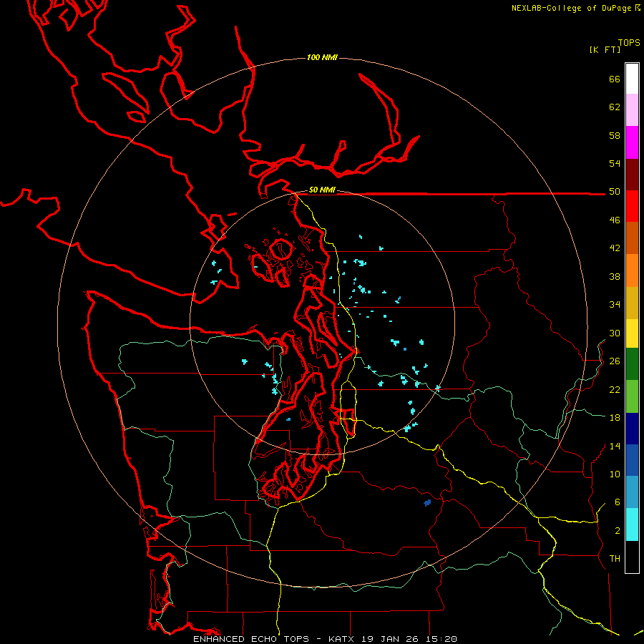Click the gold 34 kft legend swatch

tap(632, 303)
